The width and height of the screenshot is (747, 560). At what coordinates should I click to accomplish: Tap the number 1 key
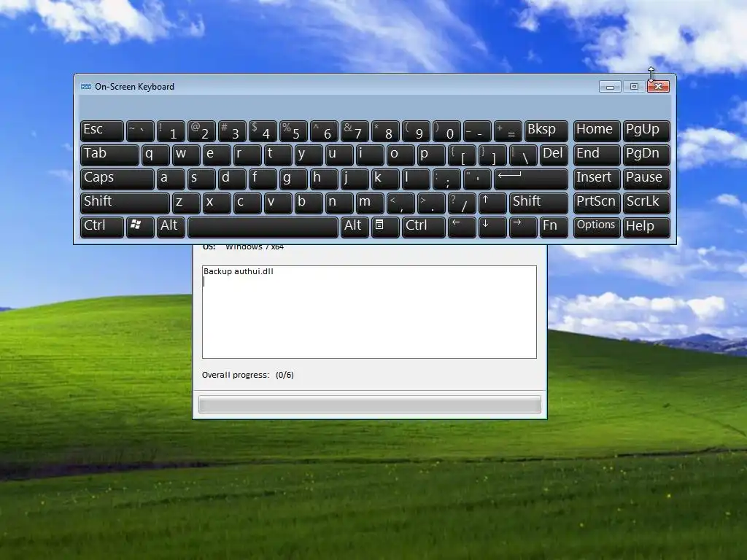[x=171, y=131]
